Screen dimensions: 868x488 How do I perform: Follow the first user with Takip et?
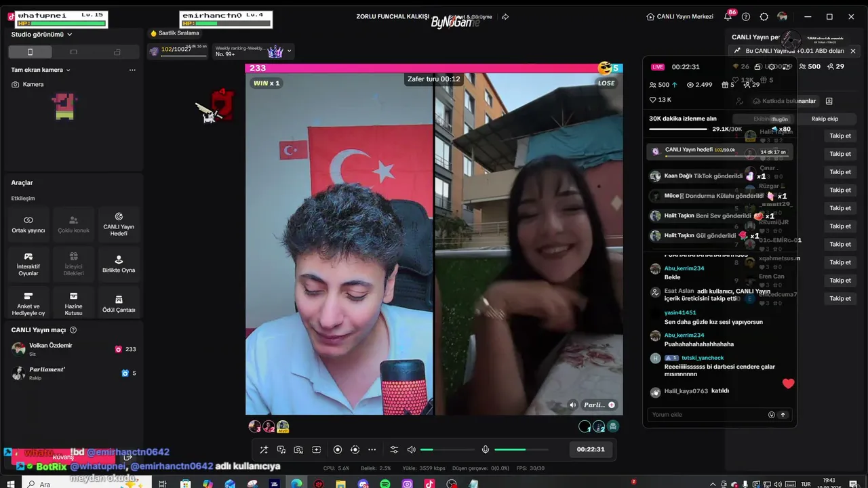[840, 136]
